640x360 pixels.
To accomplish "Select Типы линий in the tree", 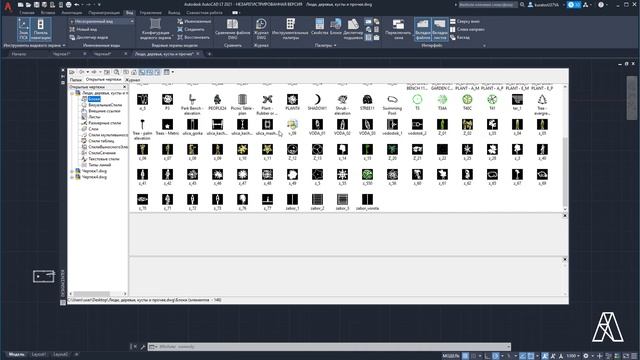I will (100, 165).
